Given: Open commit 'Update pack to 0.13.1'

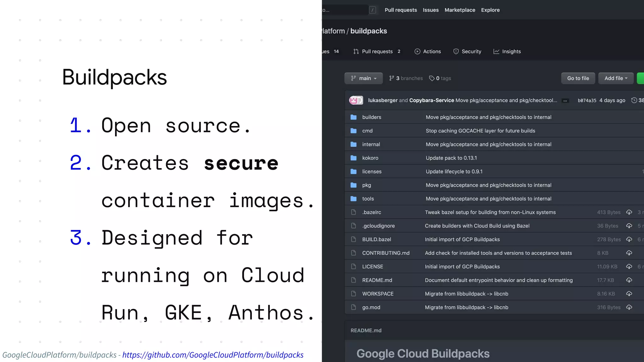Looking at the screenshot, I should 451,158.
